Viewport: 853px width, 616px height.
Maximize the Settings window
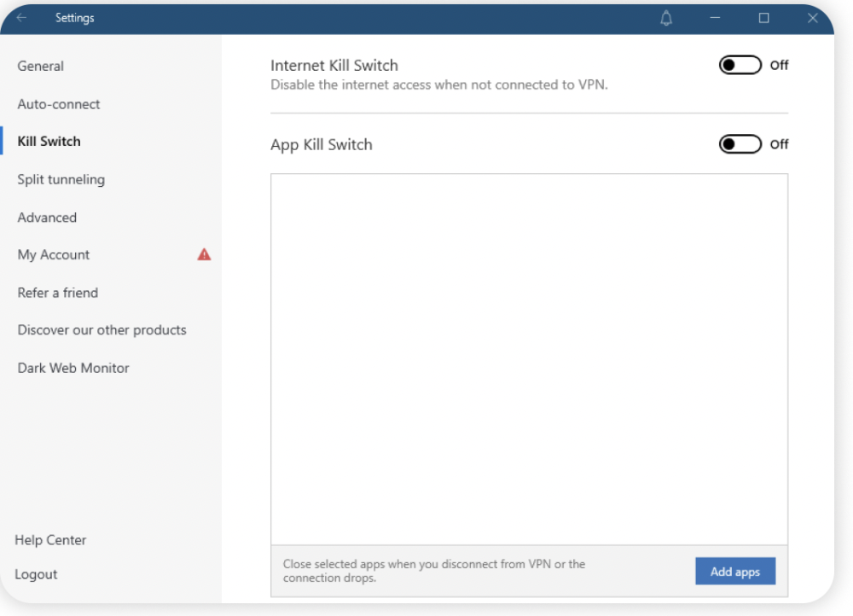pyautogui.click(x=763, y=18)
